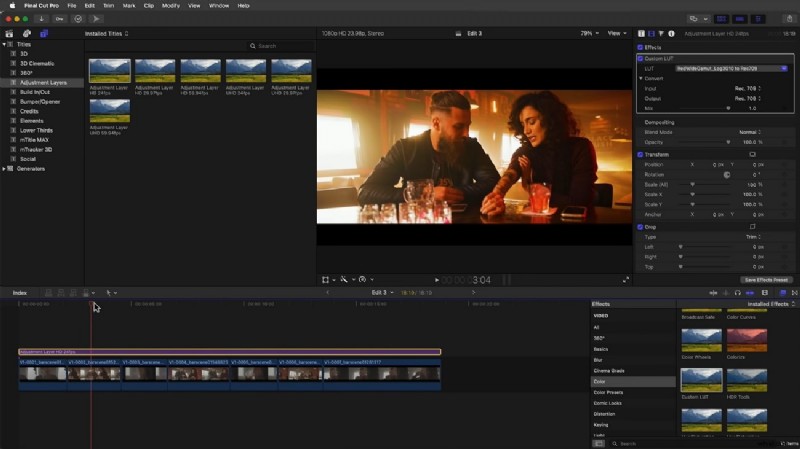Click the Transform onscreen controls icon
This screenshot has width=800, height=449.
pyautogui.click(x=752, y=155)
